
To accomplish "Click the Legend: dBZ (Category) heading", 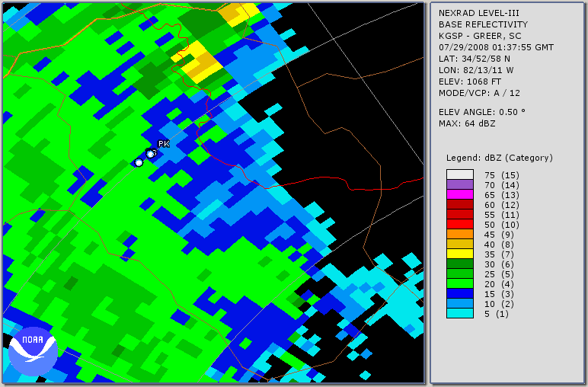I will [x=500, y=158].
